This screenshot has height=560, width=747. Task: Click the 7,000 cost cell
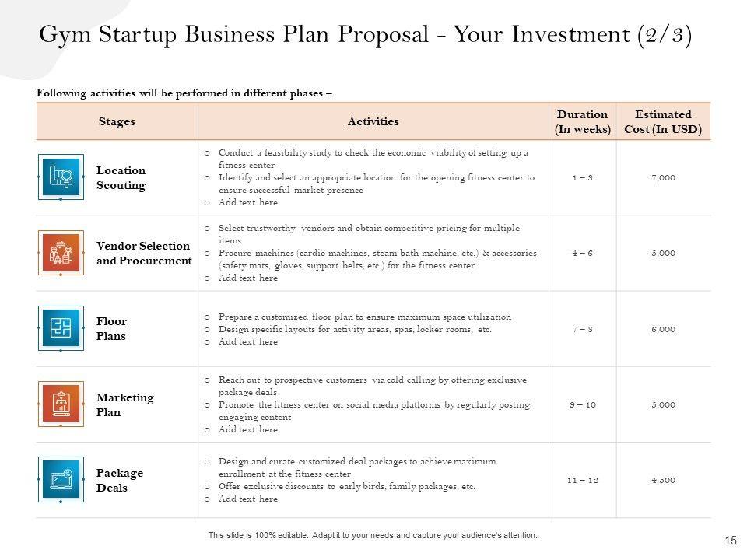663,177
